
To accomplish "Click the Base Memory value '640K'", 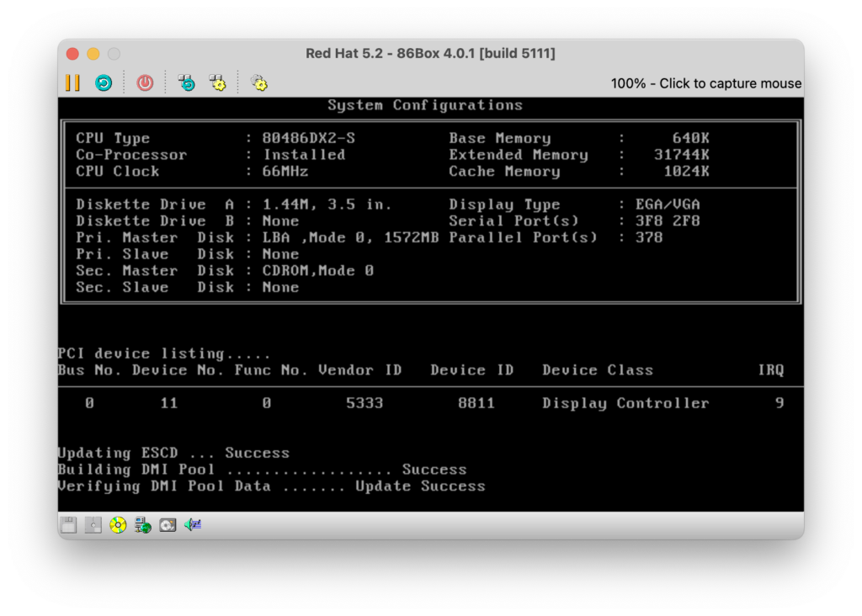I will pyautogui.click(x=690, y=138).
